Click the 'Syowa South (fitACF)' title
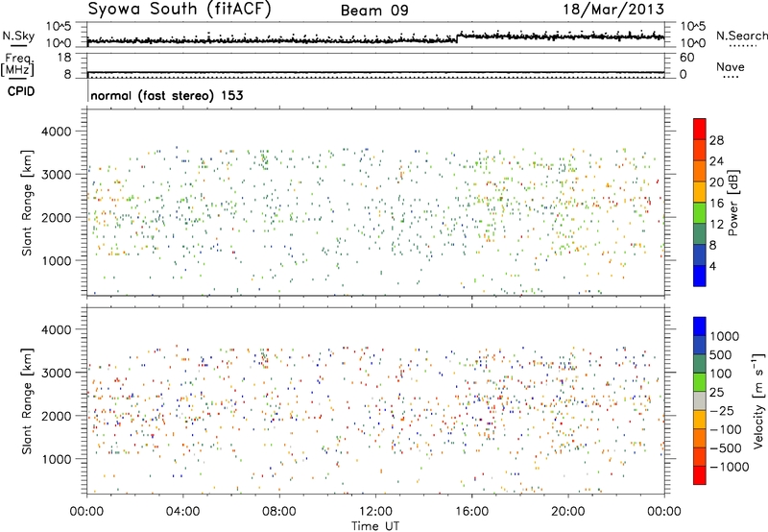The height and width of the screenshot is (532, 768). point(180,10)
